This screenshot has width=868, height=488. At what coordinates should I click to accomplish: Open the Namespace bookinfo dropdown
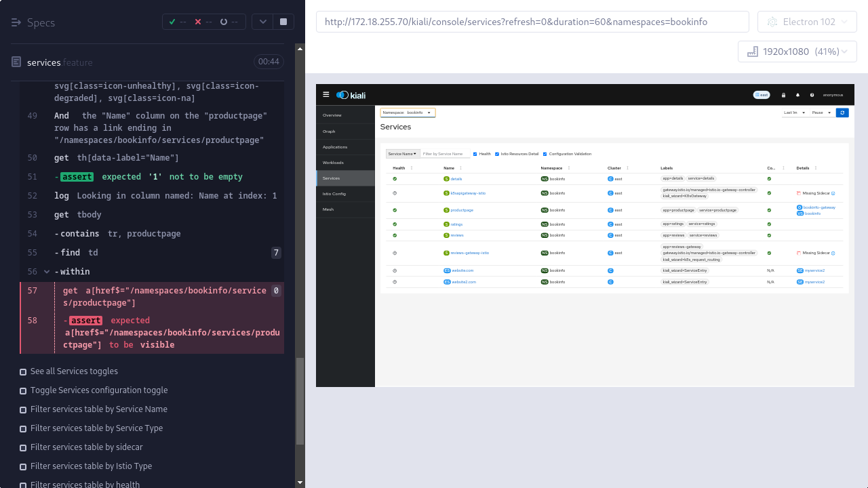[408, 113]
